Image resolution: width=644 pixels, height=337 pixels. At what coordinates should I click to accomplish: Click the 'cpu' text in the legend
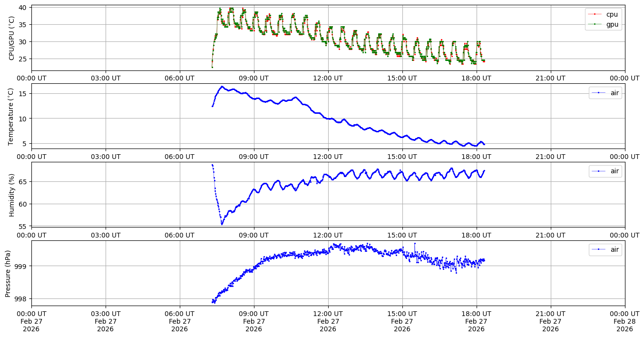pyautogui.click(x=612, y=14)
